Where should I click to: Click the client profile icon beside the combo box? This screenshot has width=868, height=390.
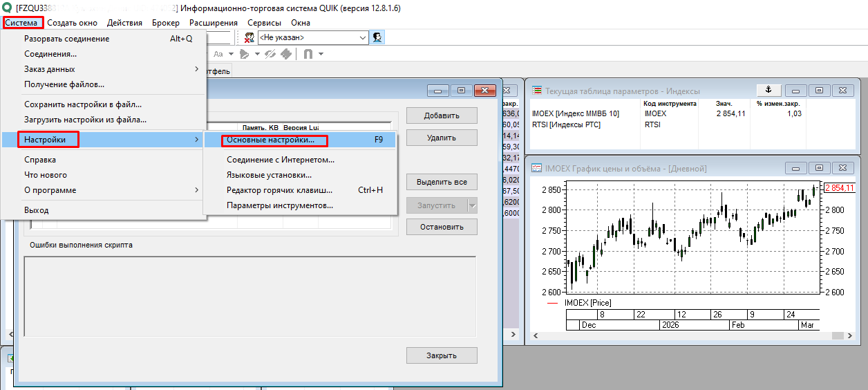pyautogui.click(x=378, y=38)
